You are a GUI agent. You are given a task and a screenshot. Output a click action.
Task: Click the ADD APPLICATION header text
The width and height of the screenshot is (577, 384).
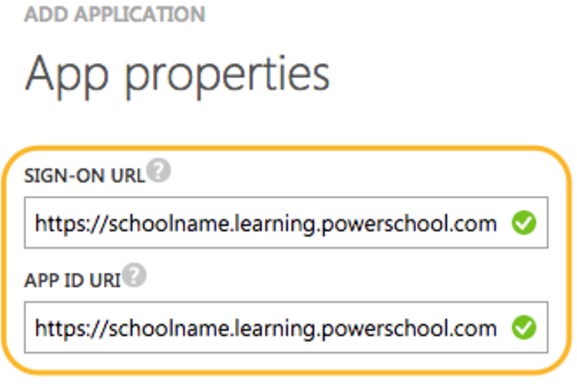[114, 14]
